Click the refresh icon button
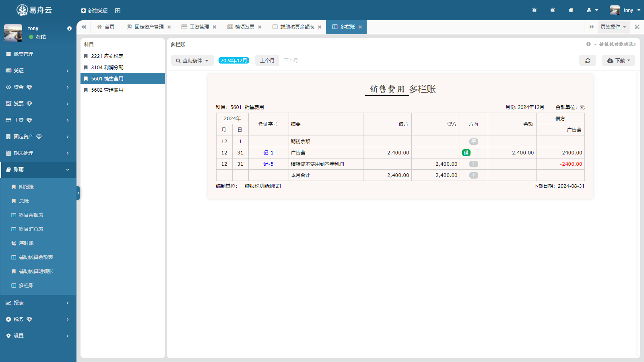The width and height of the screenshot is (644, 362). [588, 60]
